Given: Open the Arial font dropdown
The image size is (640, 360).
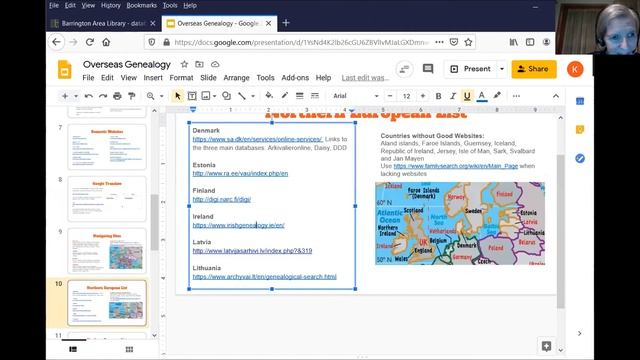Looking at the screenshot, I should (x=356, y=96).
